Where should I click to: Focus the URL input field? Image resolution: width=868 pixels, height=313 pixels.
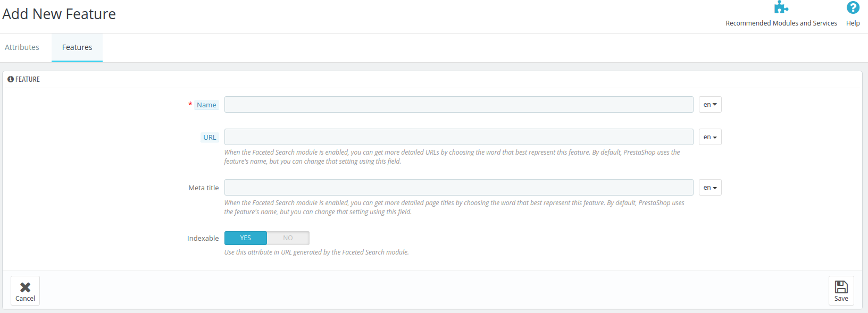click(458, 137)
